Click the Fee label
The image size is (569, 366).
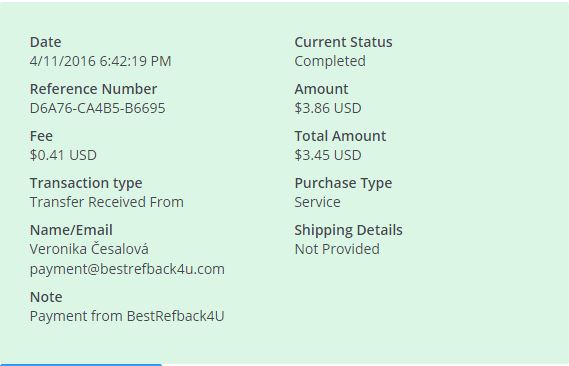(x=41, y=136)
